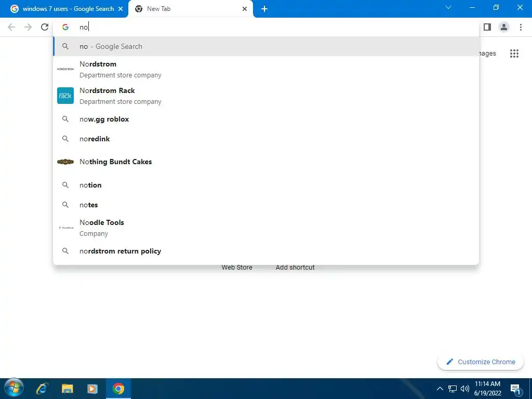
Task: Click the forward navigation arrow
Action: point(28,27)
